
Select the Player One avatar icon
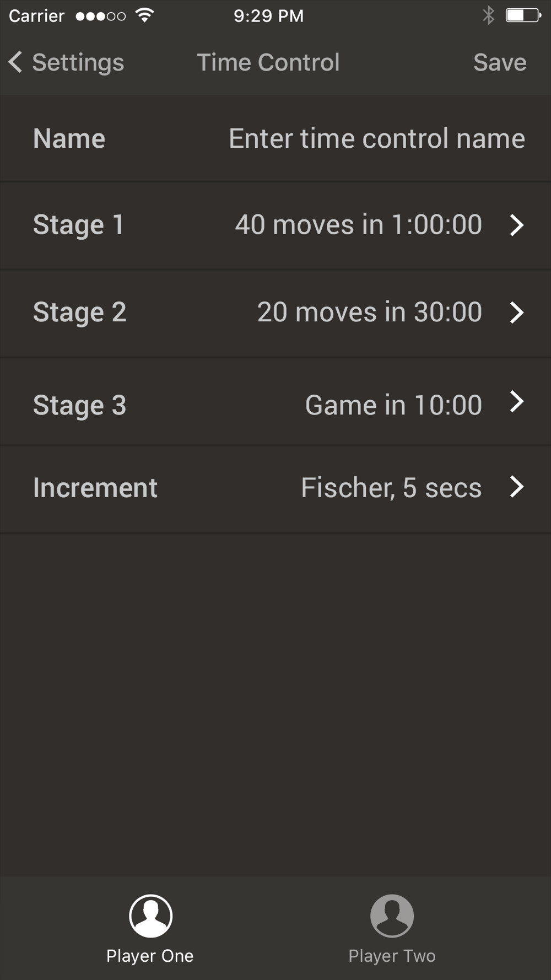tap(150, 916)
